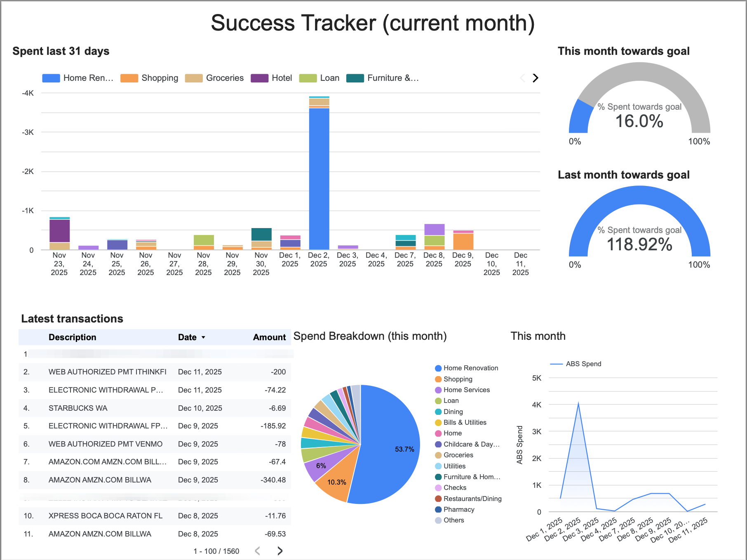
Task: Click the bar chart legend previous arrow
Action: (x=522, y=78)
